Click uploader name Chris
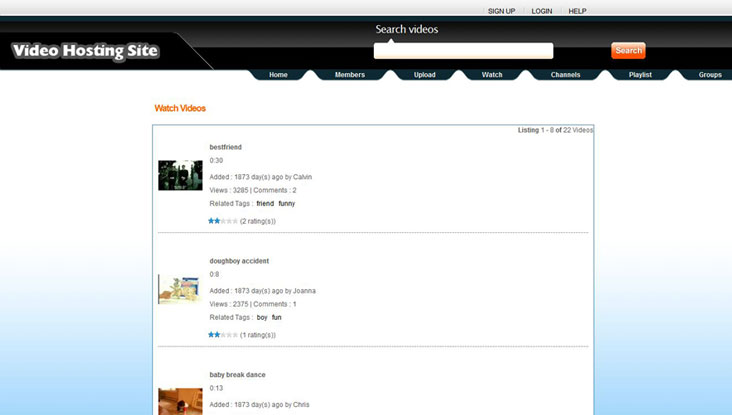 pyautogui.click(x=301, y=405)
